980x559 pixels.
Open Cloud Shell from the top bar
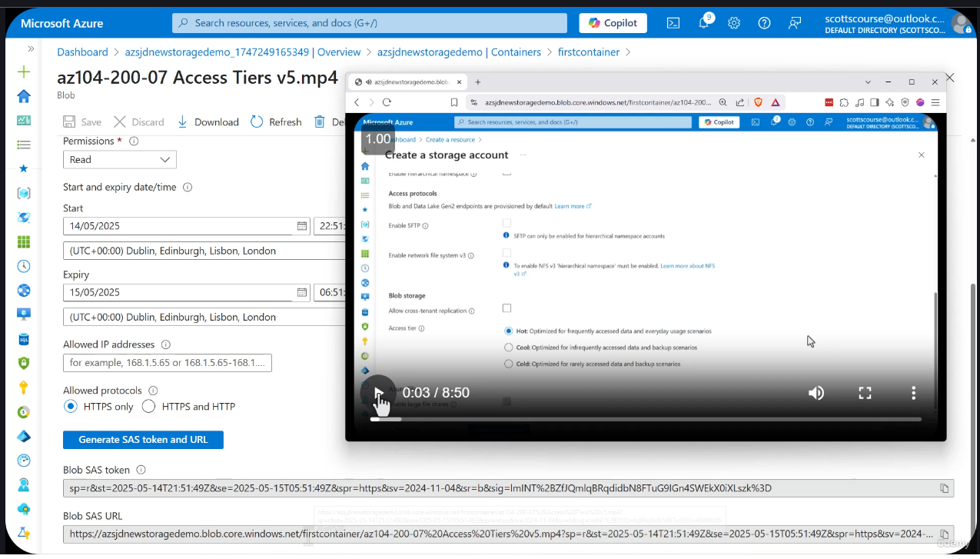tap(673, 23)
